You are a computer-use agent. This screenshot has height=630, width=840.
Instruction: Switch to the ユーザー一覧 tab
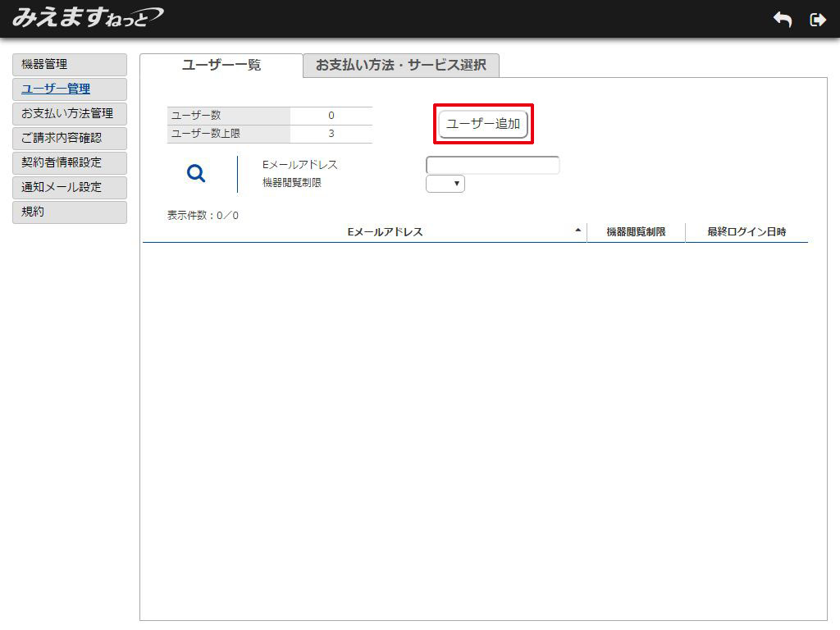[x=221, y=66]
